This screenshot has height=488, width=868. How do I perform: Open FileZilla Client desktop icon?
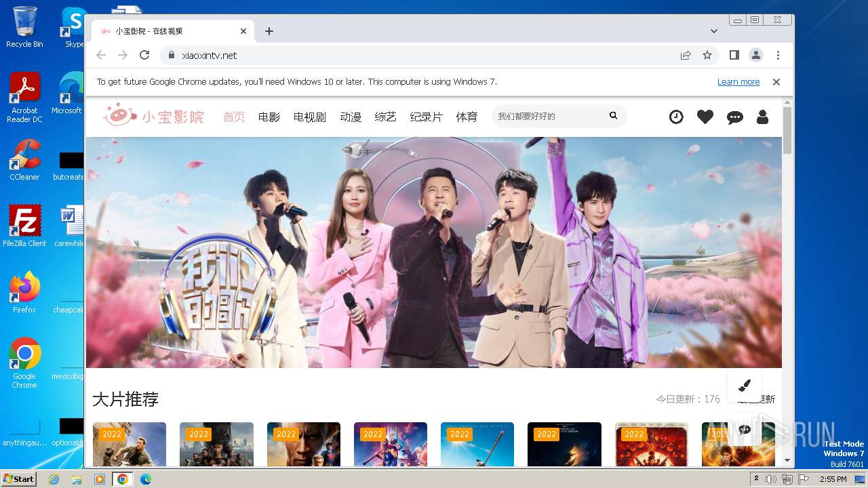pos(24,226)
